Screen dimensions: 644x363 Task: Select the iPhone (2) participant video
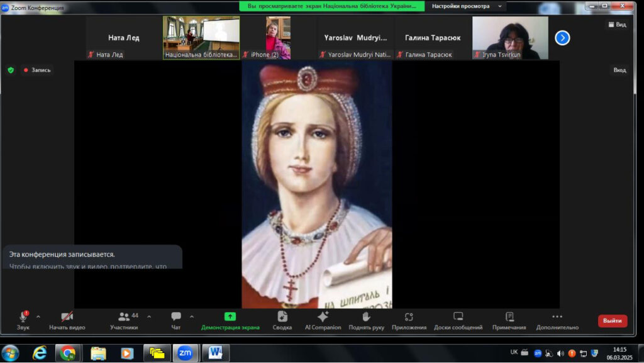[x=278, y=38]
